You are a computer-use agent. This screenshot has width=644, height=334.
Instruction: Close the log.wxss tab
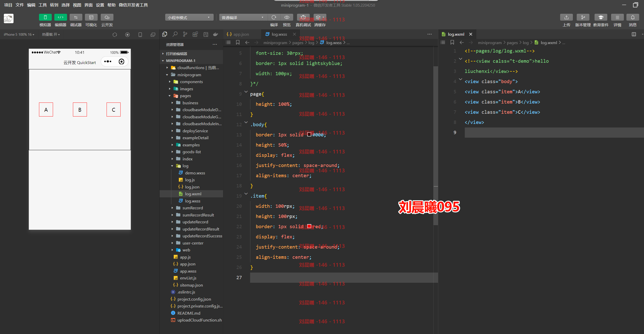pyautogui.click(x=294, y=34)
